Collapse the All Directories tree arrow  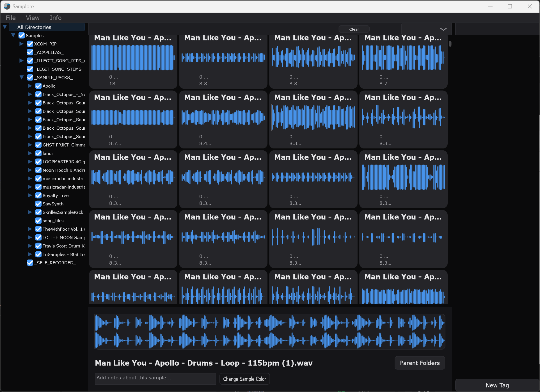point(5,27)
